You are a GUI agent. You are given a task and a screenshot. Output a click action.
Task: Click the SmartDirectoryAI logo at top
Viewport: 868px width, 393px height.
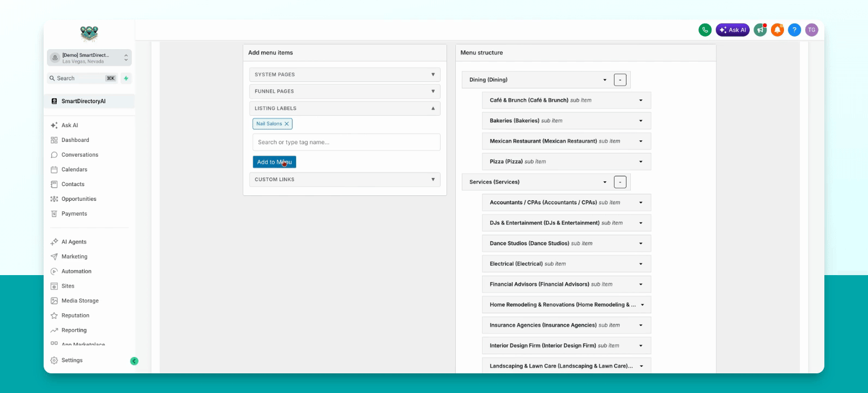point(89,34)
